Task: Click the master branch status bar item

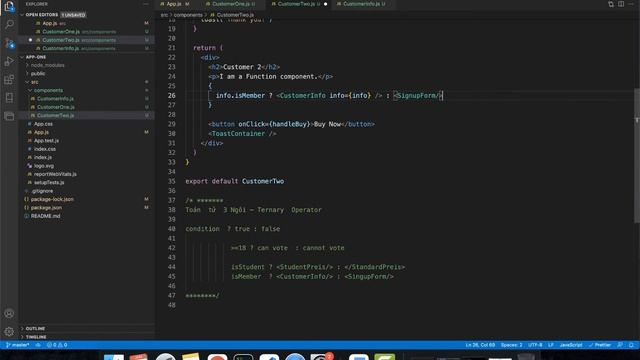Action: click(x=18, y=345)
